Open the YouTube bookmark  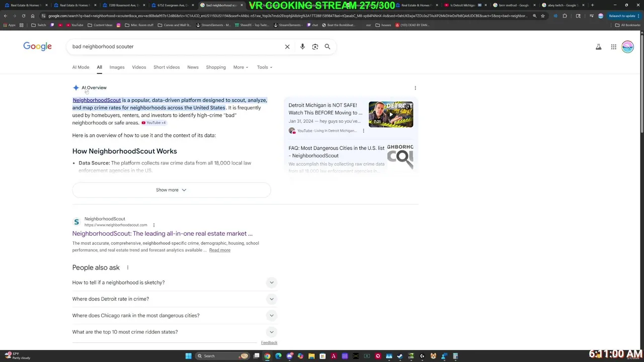(x=74, y=25)
